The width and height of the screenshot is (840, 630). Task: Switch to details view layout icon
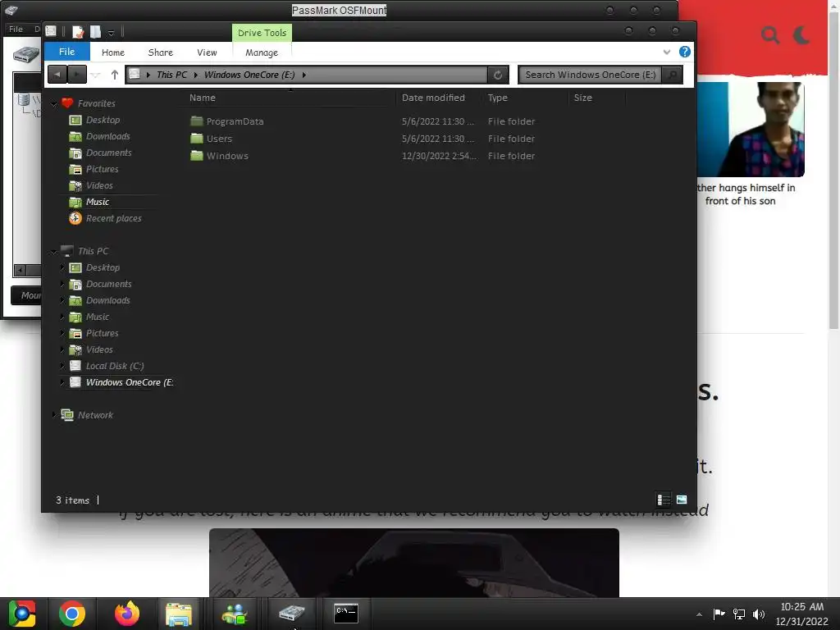(663, 500)
